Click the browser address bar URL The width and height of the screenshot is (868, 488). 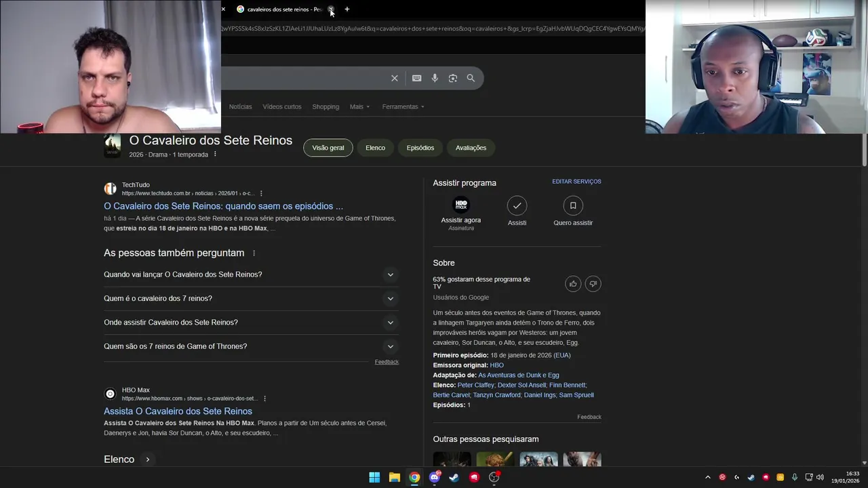(x=433, y=28)
